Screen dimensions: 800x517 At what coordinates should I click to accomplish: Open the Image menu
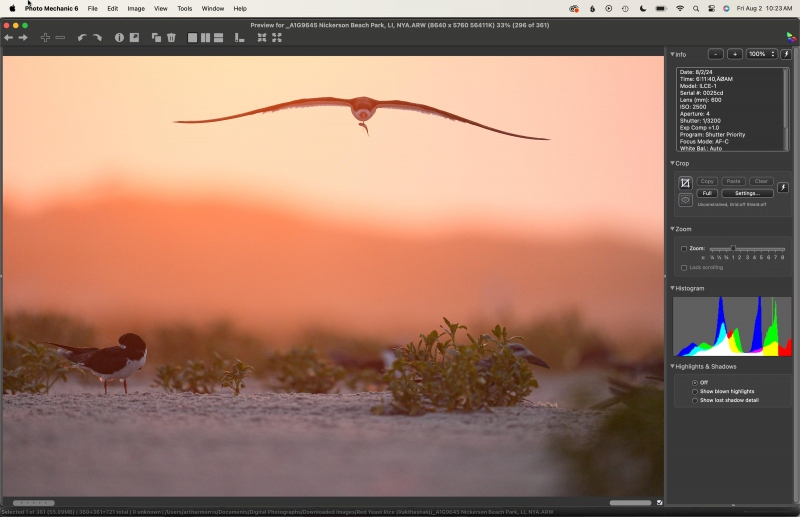(x=136, y=9)
